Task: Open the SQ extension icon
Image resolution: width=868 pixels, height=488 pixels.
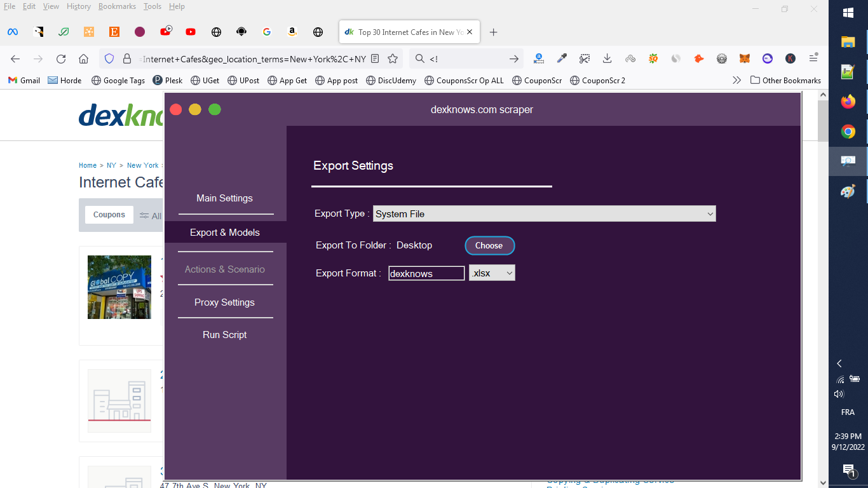Action: pos(653,59)
